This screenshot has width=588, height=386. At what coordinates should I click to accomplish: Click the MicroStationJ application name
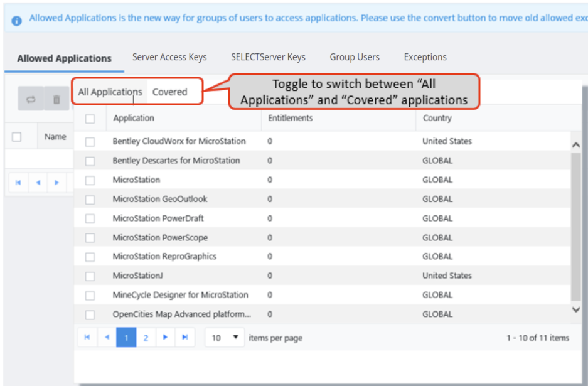click(138, 276)
